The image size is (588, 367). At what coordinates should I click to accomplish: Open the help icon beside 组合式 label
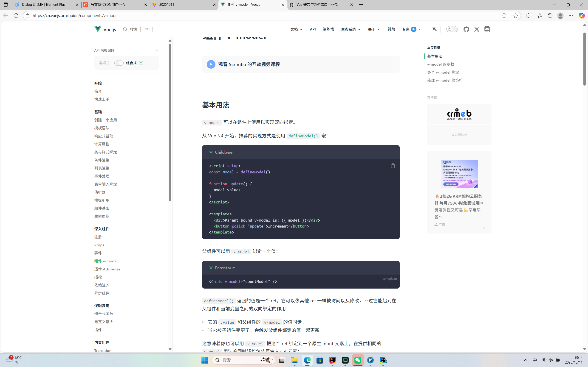click(x=141, y=63)
